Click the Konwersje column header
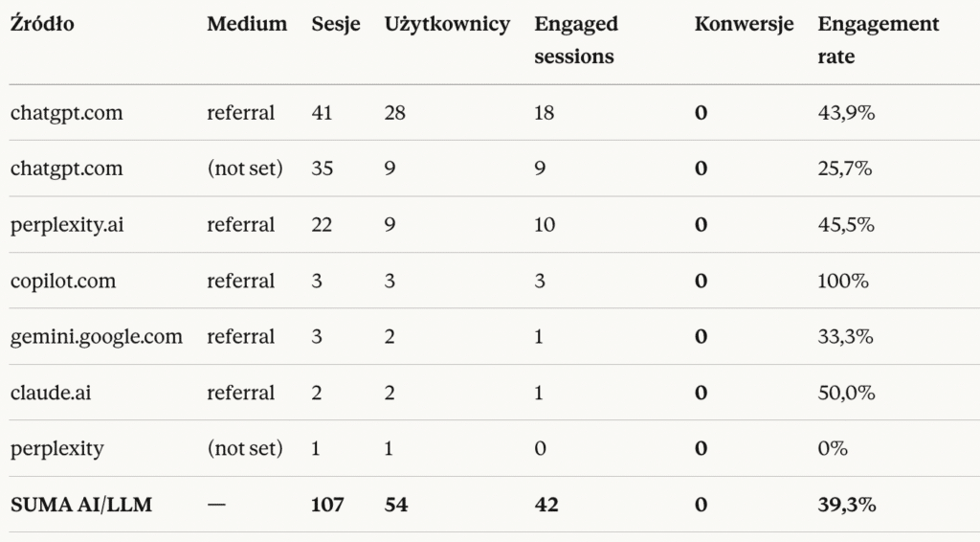980x542 pixels. [x=745, y=25]
